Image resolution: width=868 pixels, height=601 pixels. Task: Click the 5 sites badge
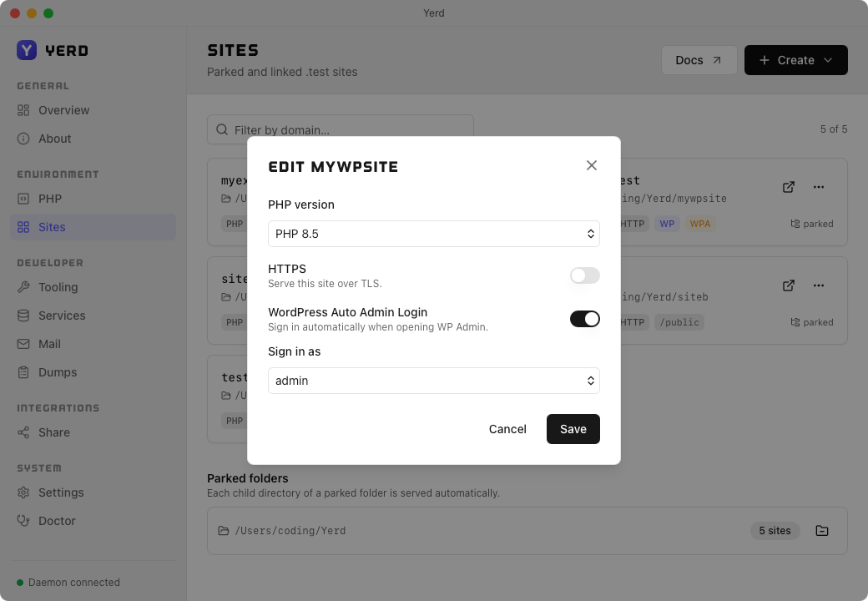pyautogui.click(x=775, y=531)
